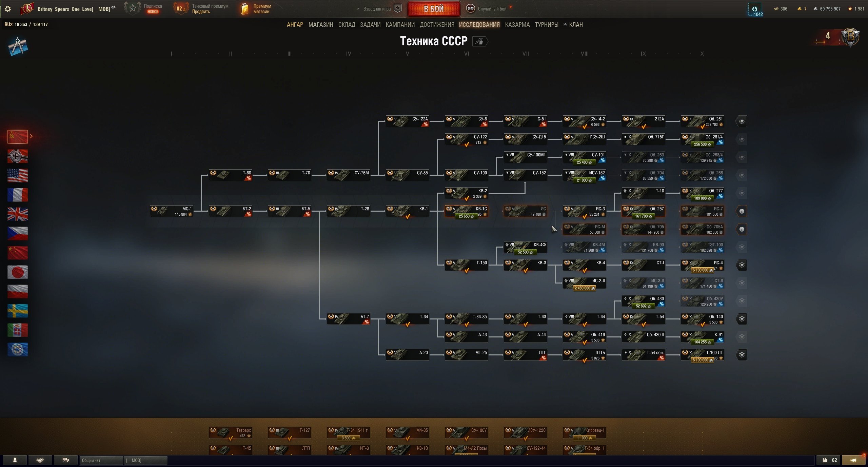Open the [__MOB] clan chat tab

146,460
